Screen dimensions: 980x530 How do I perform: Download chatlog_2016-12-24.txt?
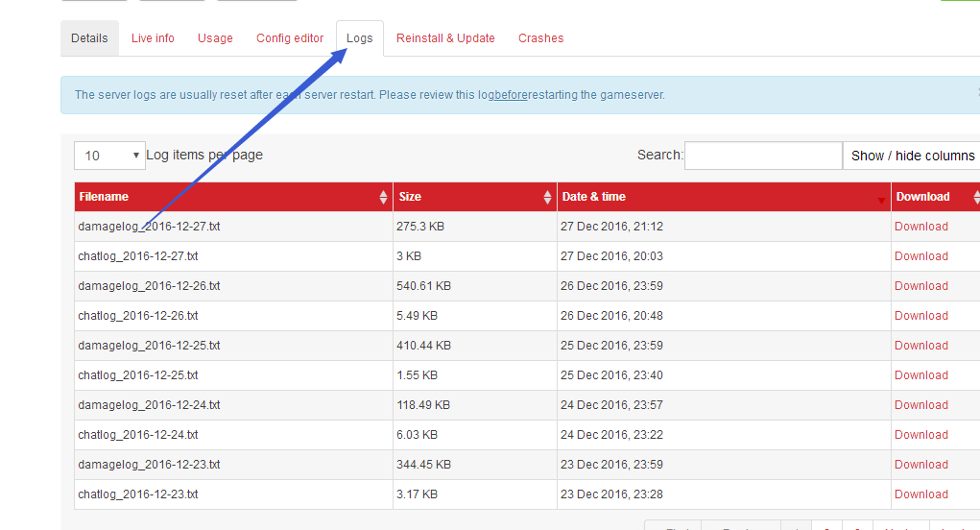pyautogui.click(x=921, y=435)
